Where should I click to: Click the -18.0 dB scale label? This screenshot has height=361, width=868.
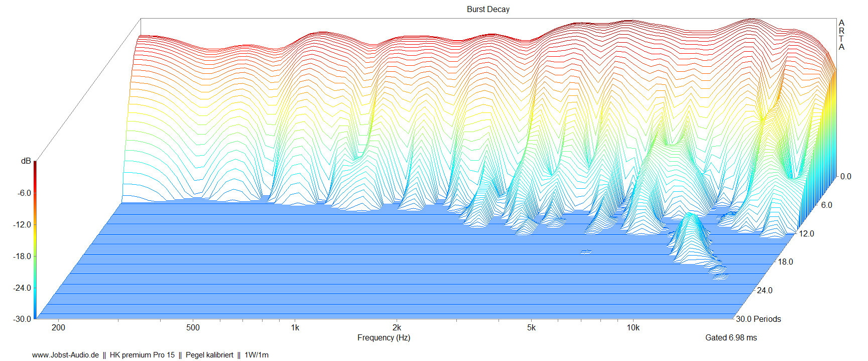pyautogui.click(x=22, y=256)
